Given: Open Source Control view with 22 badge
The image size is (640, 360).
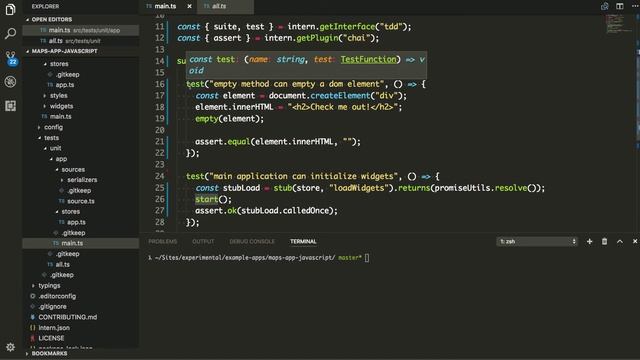Looking at the screenshot, I should click(x=11, y=58).
